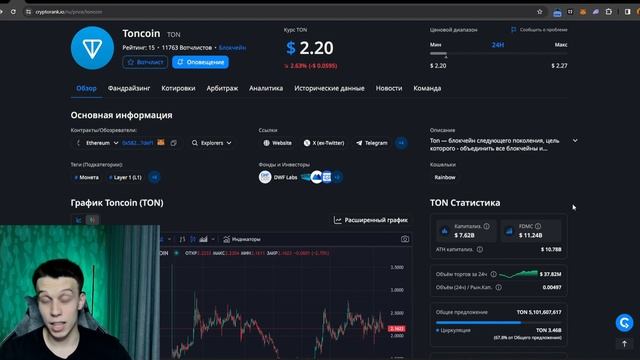
Task: Click the Toncoin logo icon
Action: (92, 48)
